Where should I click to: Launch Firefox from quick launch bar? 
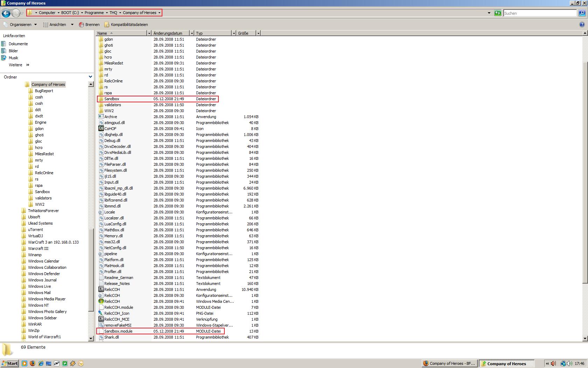[33, 363]
